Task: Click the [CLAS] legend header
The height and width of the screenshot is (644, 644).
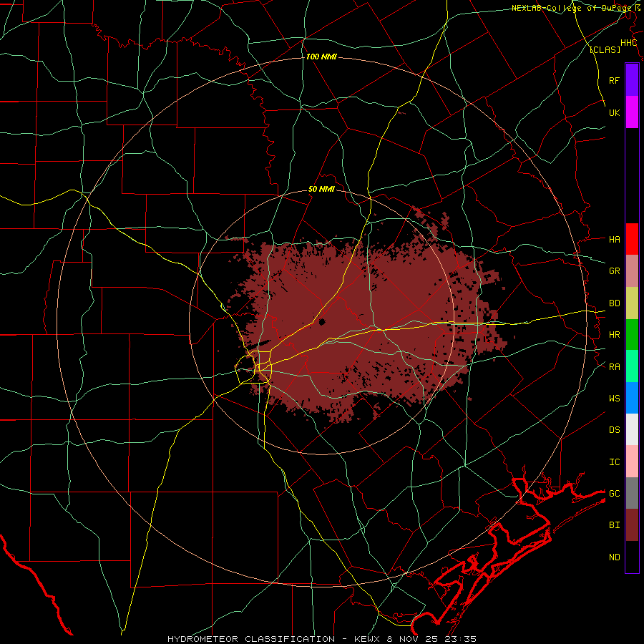Action: 605,49
